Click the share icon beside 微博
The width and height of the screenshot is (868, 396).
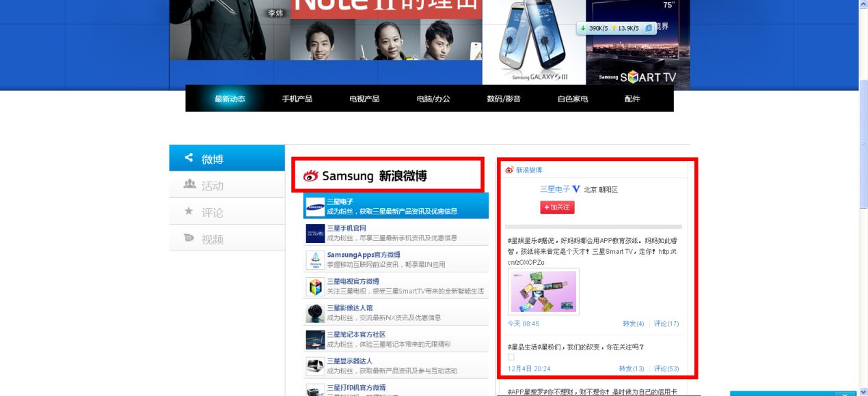tap(189, 158)
